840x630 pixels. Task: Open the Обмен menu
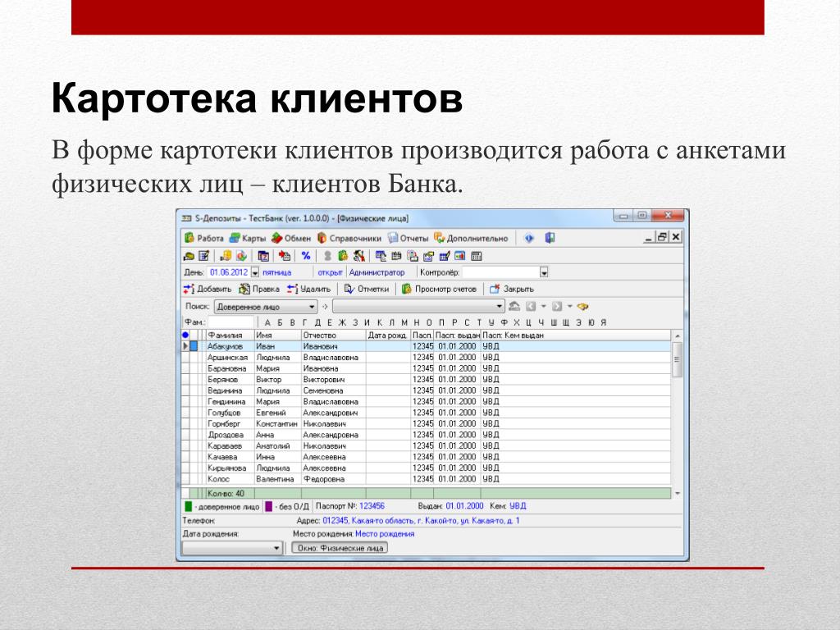pos(291,239)
